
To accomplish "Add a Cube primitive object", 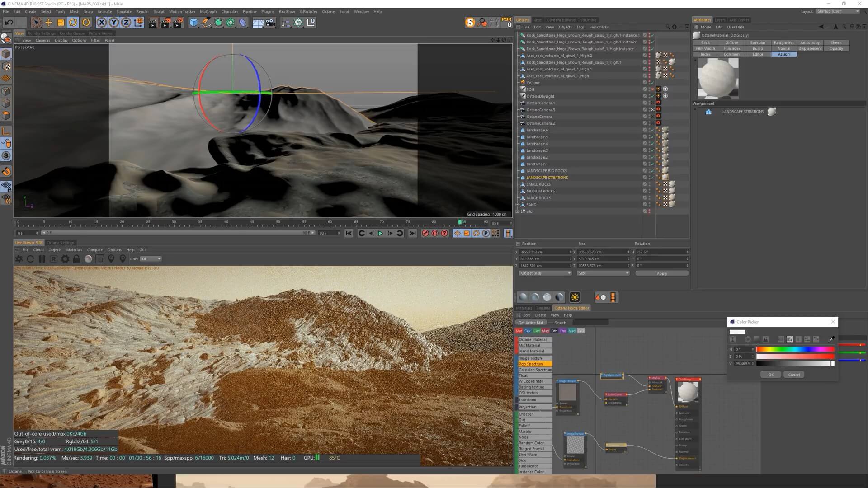I will 193,23.
